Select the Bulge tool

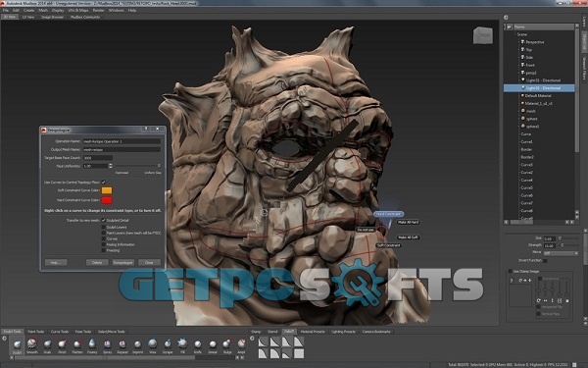[227, 344]
